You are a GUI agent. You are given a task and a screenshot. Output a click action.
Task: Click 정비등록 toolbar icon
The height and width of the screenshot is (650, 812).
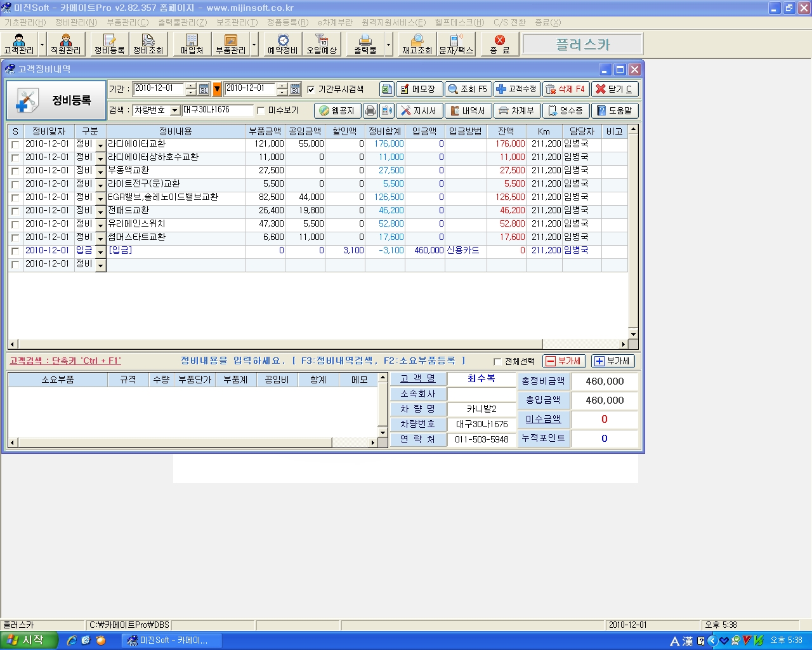point(109,44)
